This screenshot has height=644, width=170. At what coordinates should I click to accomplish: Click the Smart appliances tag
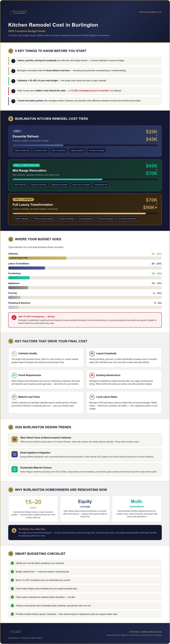coord(86,219)
